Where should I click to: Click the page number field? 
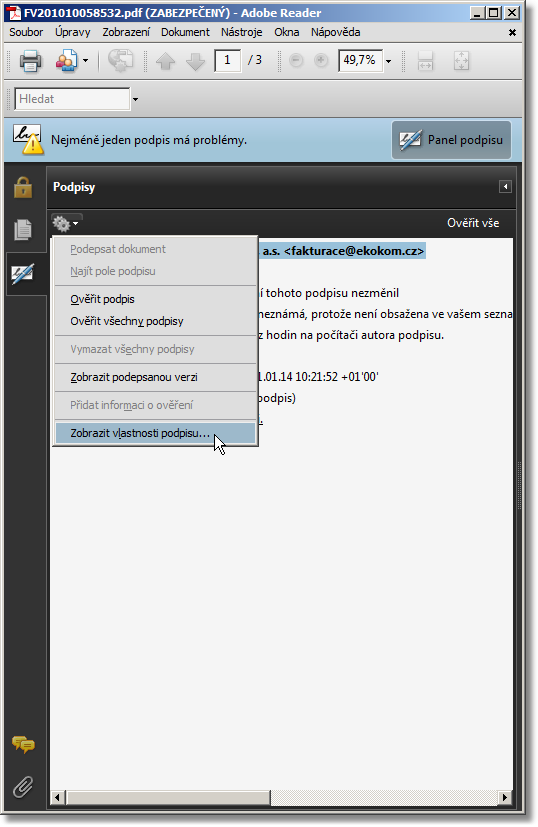tap(227, 61)
